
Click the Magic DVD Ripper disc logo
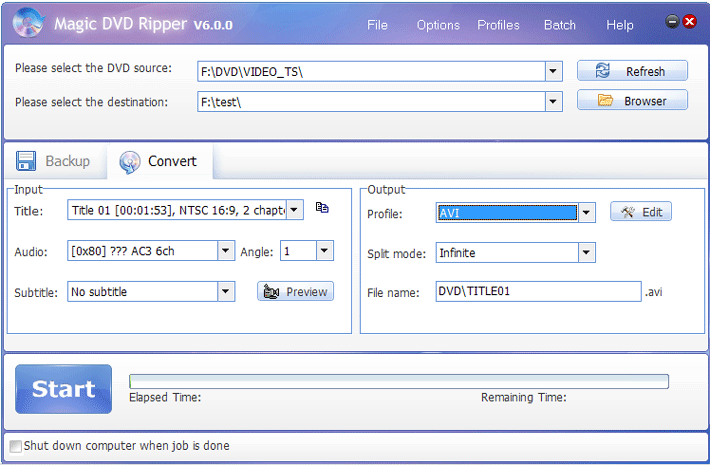pos(28,23)
